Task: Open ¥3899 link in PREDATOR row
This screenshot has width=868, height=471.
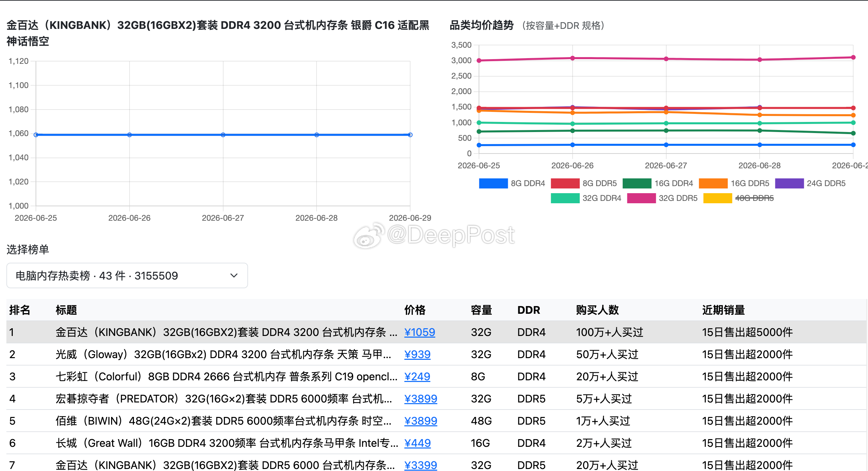Action: [x=421, y=398]
